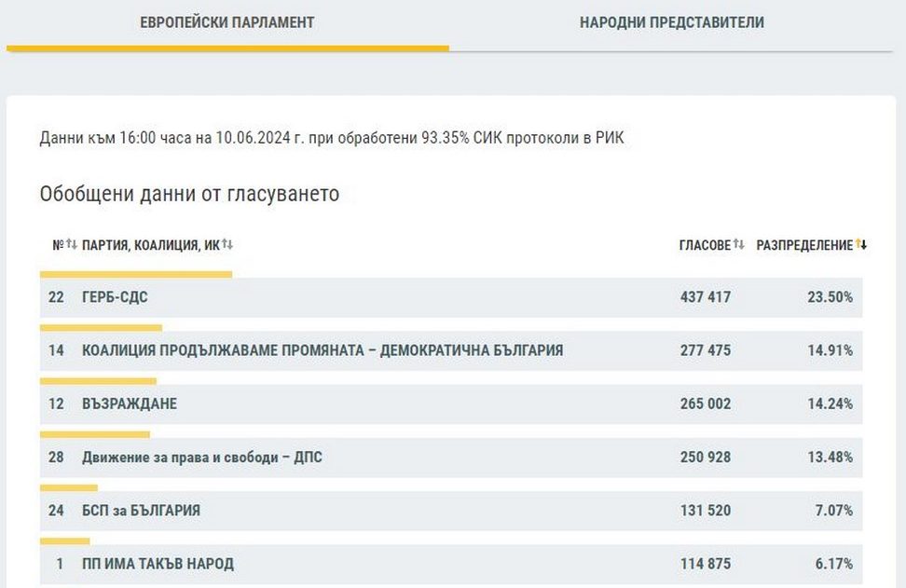This screenshot has width=906, height=588.
Task: Click the 14.91% distribution value
Action: [830, 350]
